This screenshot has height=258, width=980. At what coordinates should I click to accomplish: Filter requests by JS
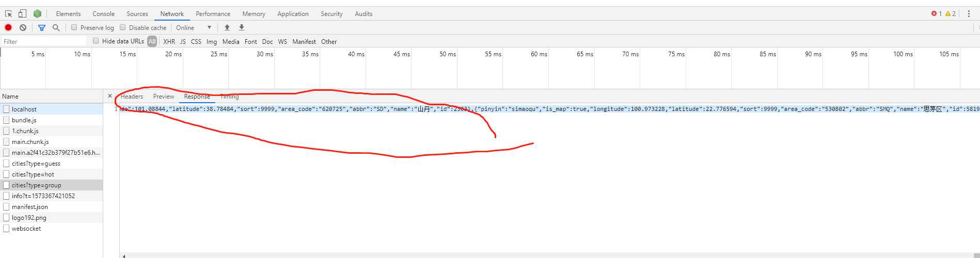coord(183,41)
